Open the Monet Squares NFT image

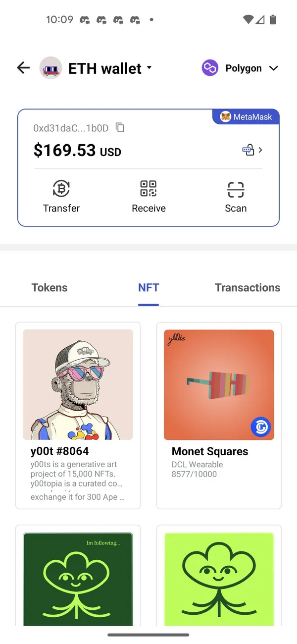[219, 384]
